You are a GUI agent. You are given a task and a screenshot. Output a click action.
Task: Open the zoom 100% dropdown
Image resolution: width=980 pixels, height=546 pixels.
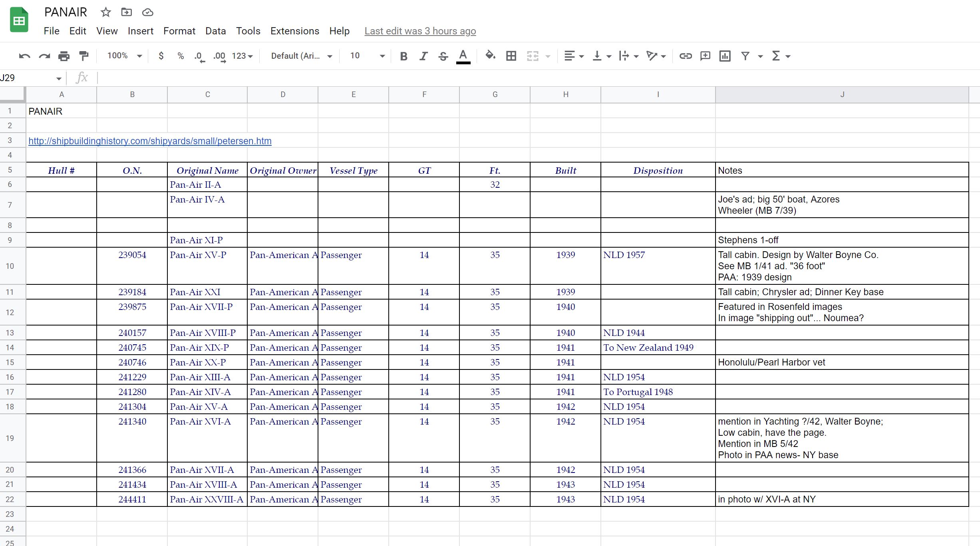tap(124, 56)
